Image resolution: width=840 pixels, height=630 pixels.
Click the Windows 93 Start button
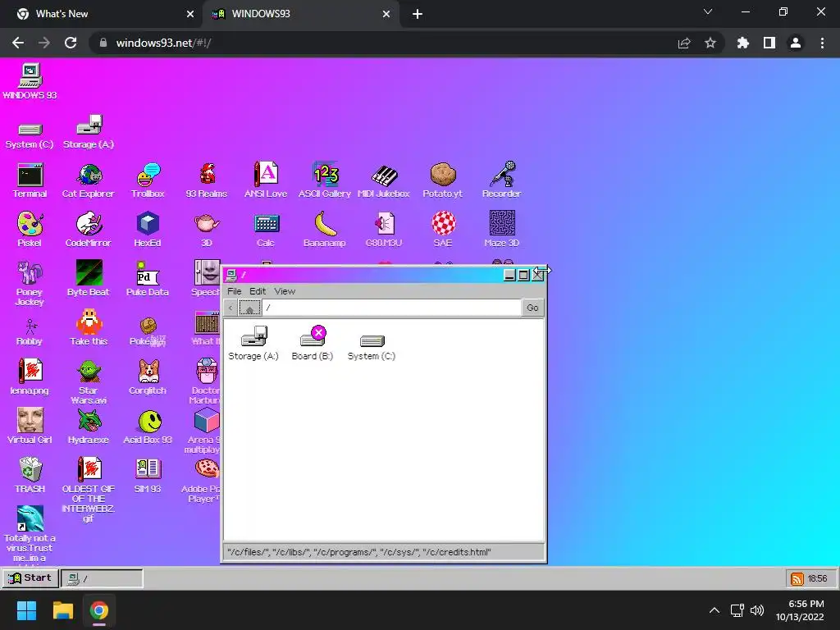point(30,578)
